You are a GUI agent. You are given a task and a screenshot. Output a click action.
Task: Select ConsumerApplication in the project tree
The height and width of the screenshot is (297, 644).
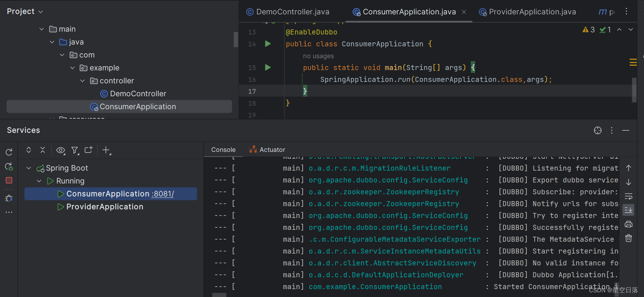point(119,107)
